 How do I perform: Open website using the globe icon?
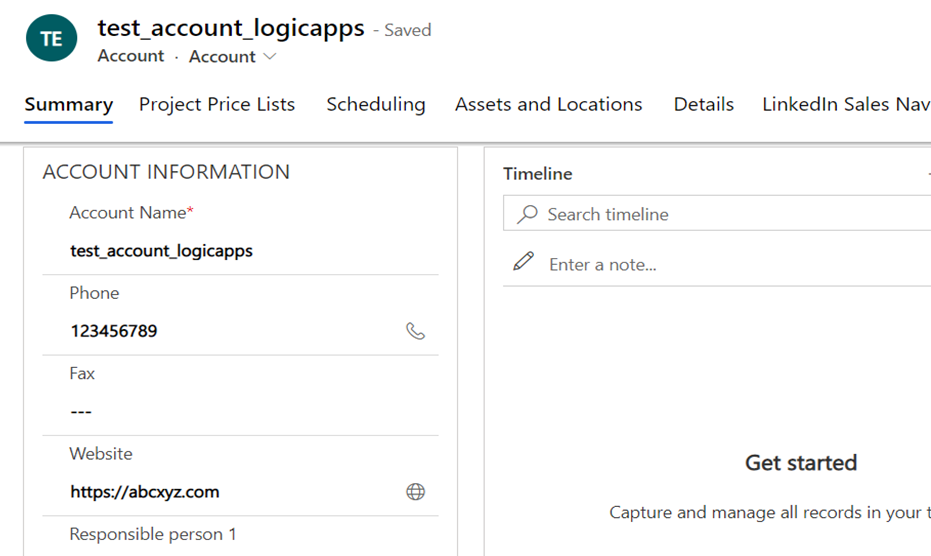415,491
